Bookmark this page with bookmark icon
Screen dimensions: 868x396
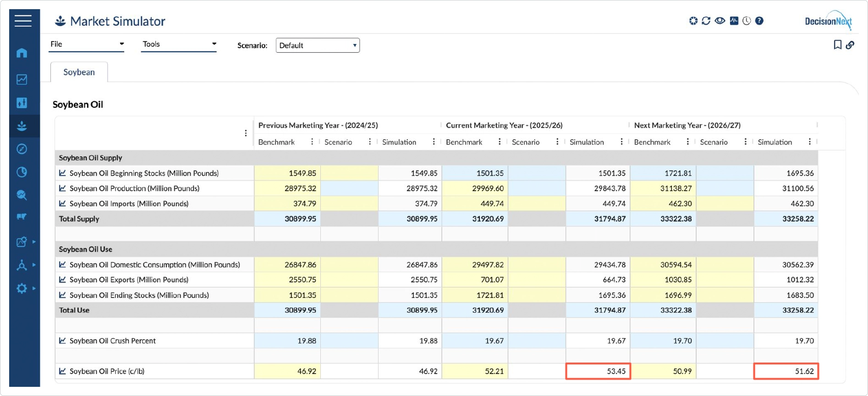click(837, 45)
